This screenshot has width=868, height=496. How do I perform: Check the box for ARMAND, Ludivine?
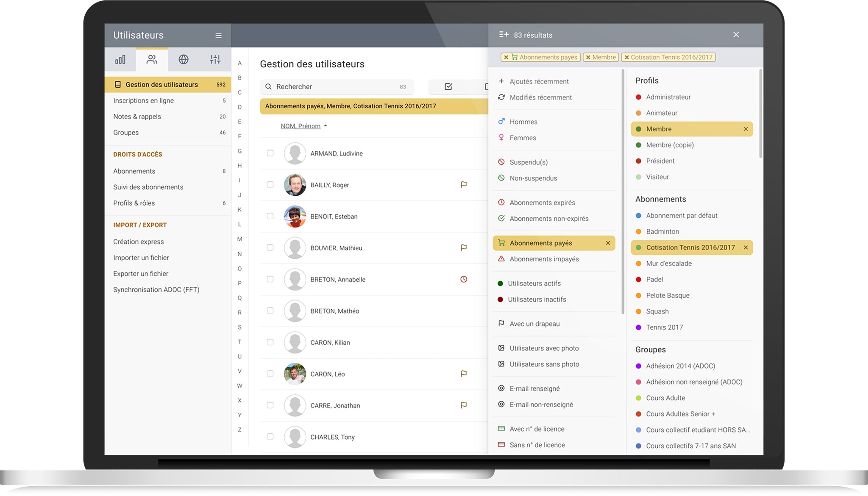tap(270, 153)
